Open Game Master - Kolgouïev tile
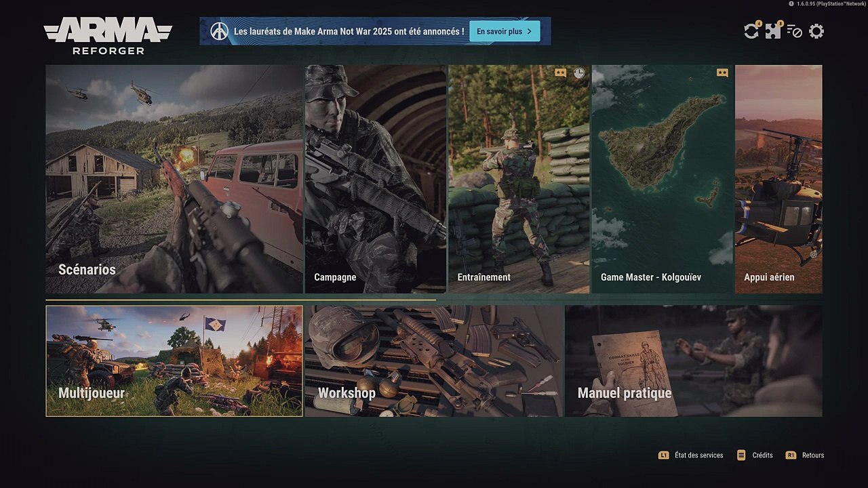The width and height of the screenshot is (868, 488). point(662,179)
